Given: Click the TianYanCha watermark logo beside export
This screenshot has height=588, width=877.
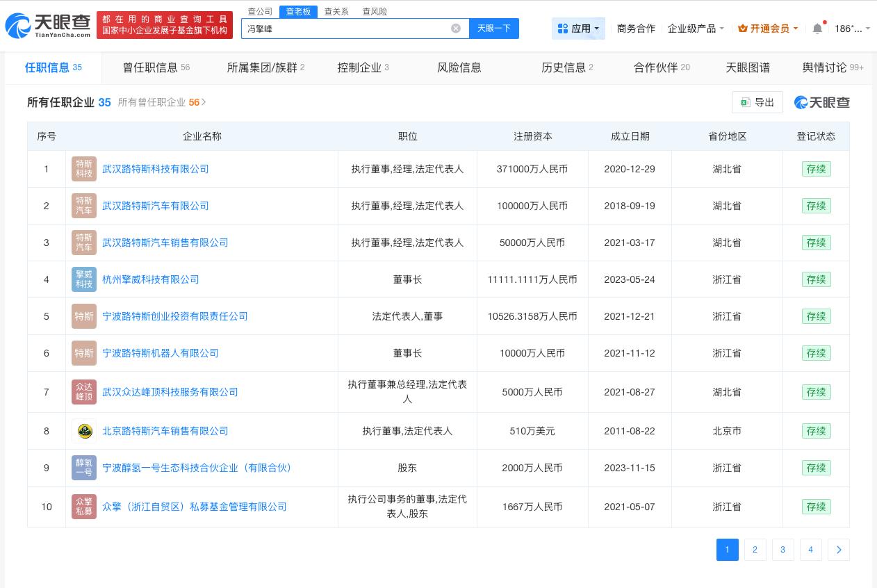Looking at the screenshot, I should click(822, 102).
